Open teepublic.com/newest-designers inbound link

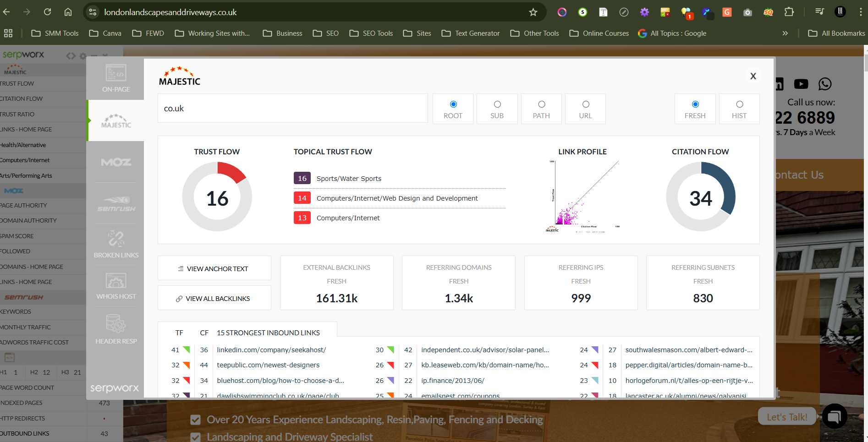(x=268, y=365)
